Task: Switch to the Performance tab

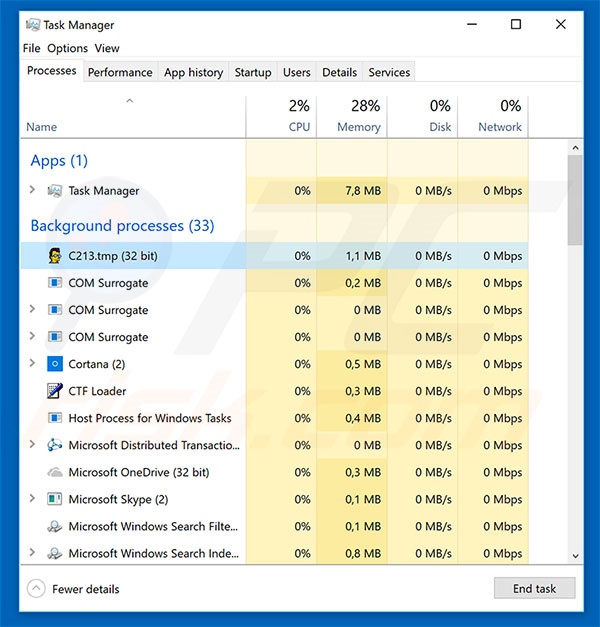Action: (x=120, y=72)
